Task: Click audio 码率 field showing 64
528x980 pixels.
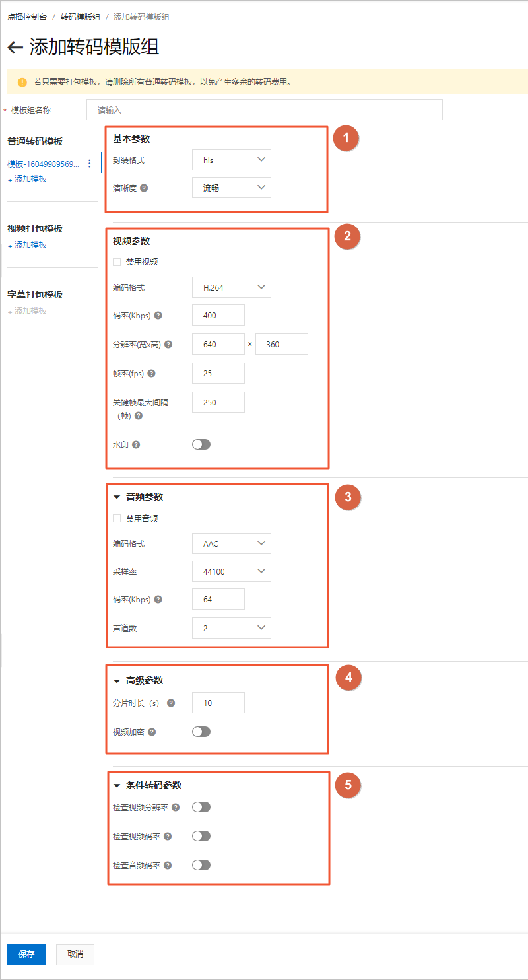Action: (x=218, y=599)
